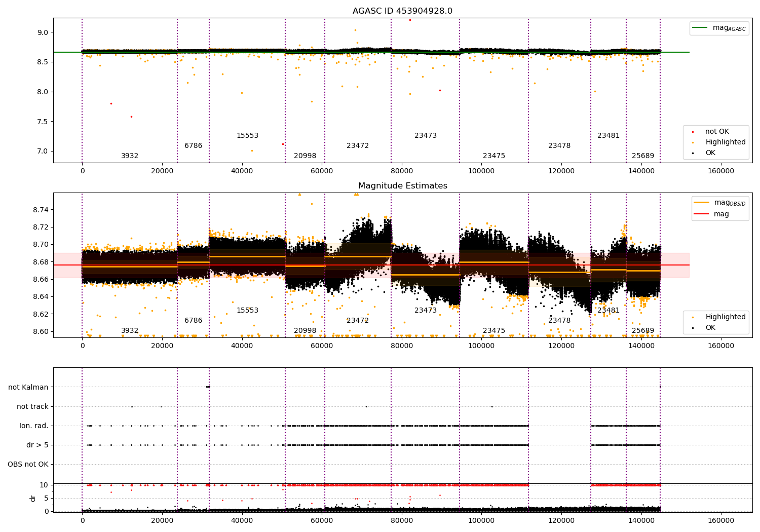The height and width of the screenshot is (532, 760).
Task: Click obsid label 23481 in the top plot
Action: (x=609, y=136)
